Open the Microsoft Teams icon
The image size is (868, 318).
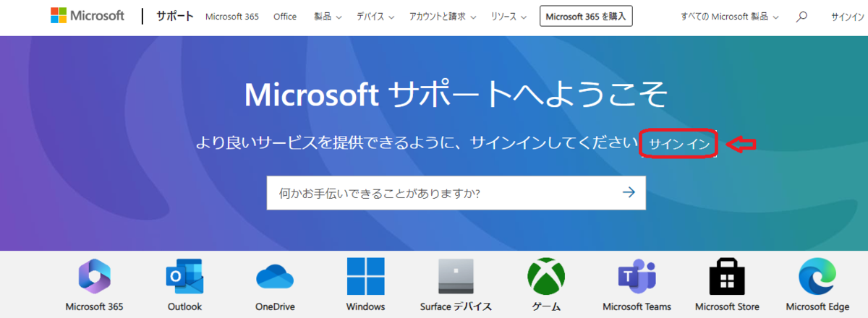(x=637, y=276)
